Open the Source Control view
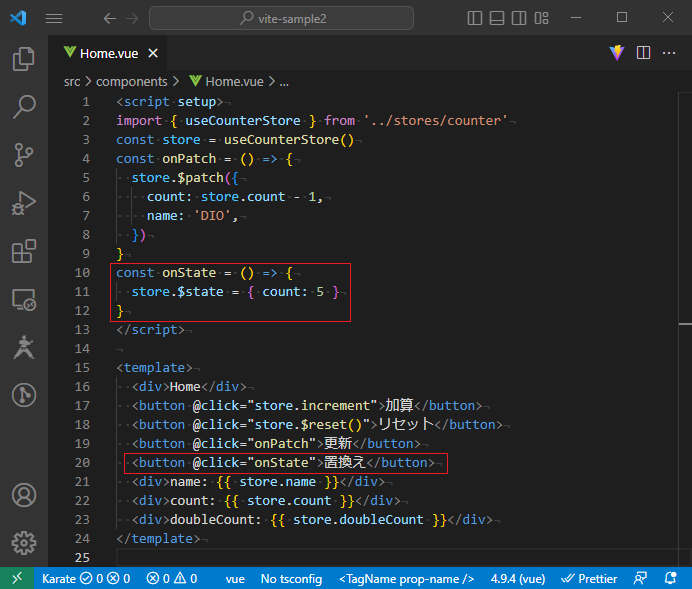 coord(24,155)
